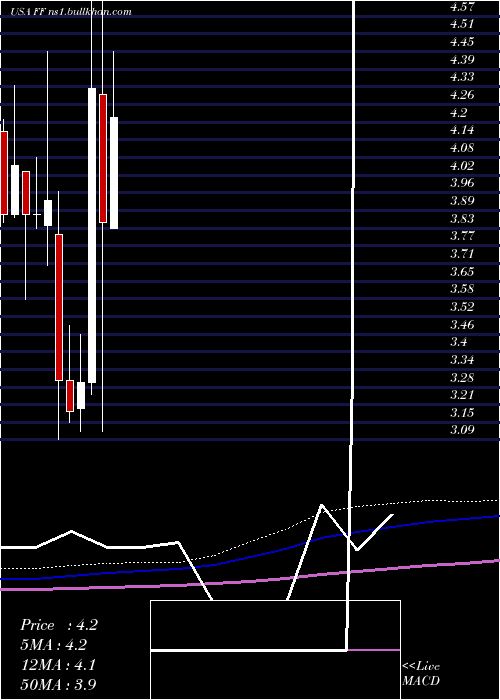Click the 4.51 price axis label

click(x=462, y=24)
